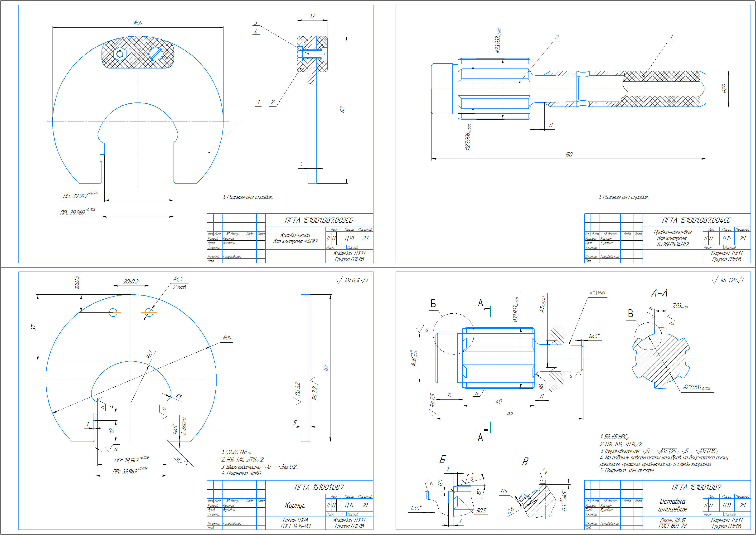Viewport: 756px width, 535px height.
Task: Select the R23 radius dimension
Action: 150,355
